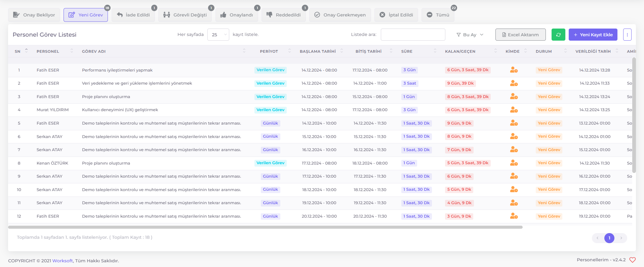Click the 3 Gün, 9 Dk badge
This screenshot has width=644, height=267.
click(459, 216)
